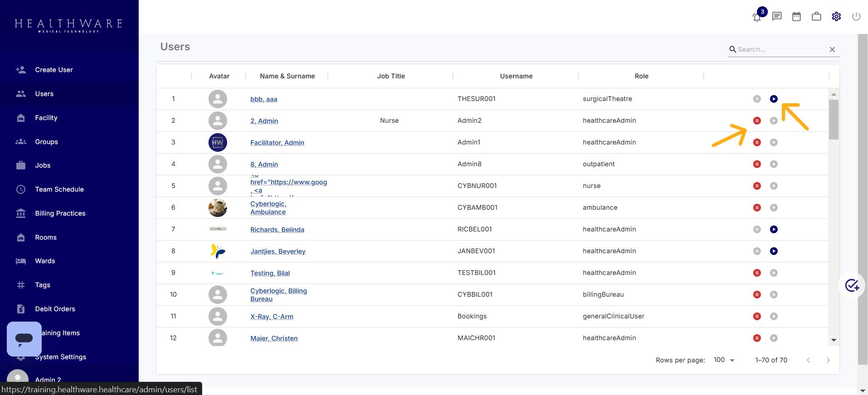Open the Facilitator, Admin user link
The height and width of the screenshot is (395, 868).
(277, 143)
